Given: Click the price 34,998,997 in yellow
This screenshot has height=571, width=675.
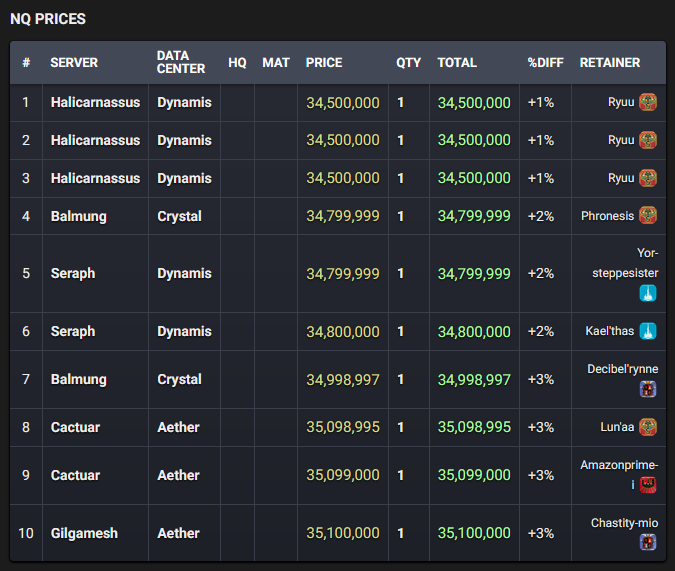Looking at the screenshot, I should coord(343,379).
